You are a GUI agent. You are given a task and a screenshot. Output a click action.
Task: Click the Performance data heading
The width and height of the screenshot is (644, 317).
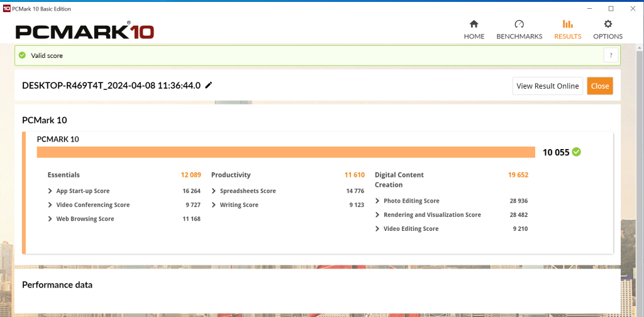57,284
